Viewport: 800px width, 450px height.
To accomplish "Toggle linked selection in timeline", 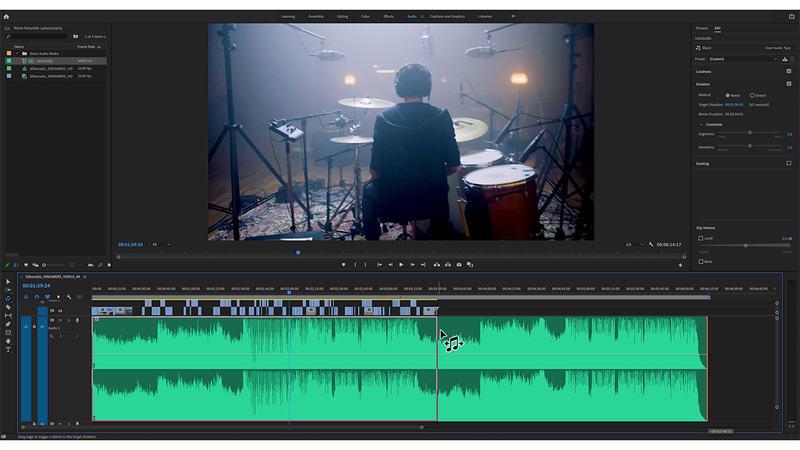I will click(x=47, y=297).
